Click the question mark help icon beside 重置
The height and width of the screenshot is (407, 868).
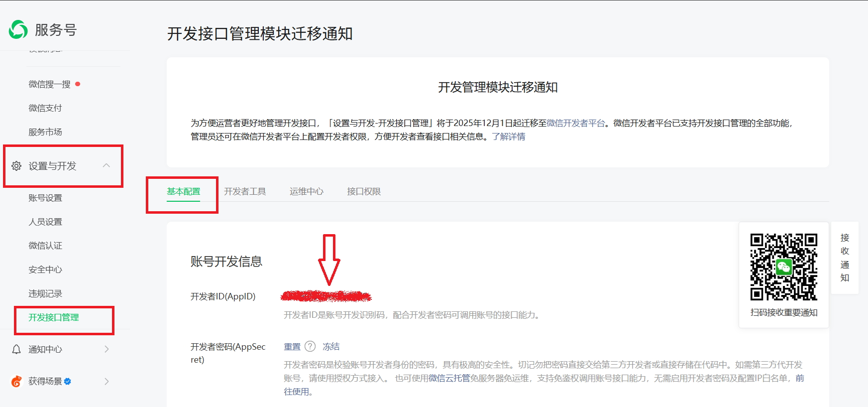(x=310, y=346)
